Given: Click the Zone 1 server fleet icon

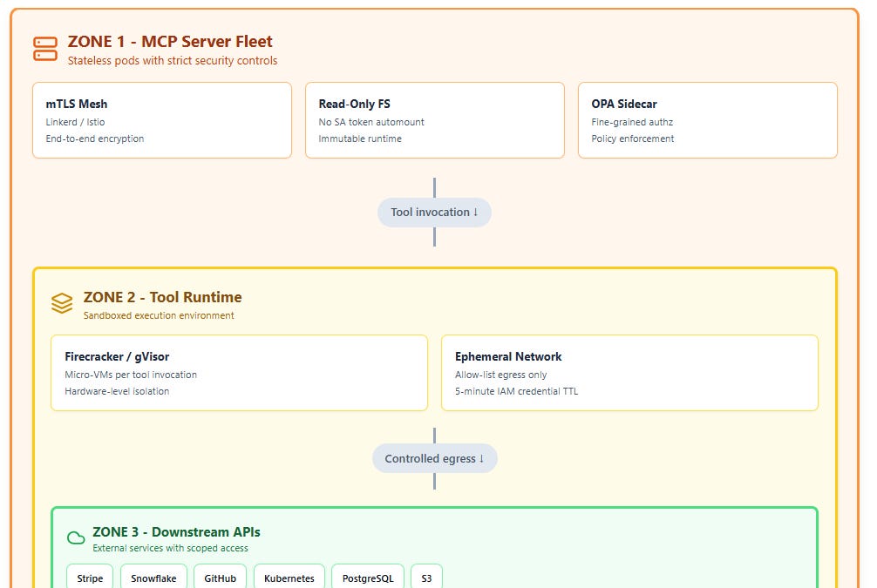Looking at the screenshot, I should [x=45, y=49].
